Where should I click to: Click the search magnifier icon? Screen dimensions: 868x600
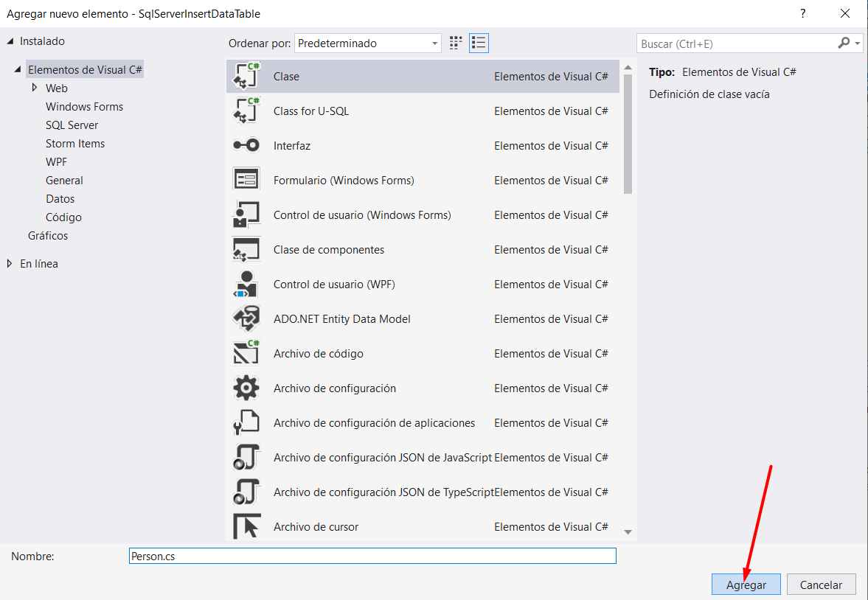pyautogui.click(x=844, y=43)
